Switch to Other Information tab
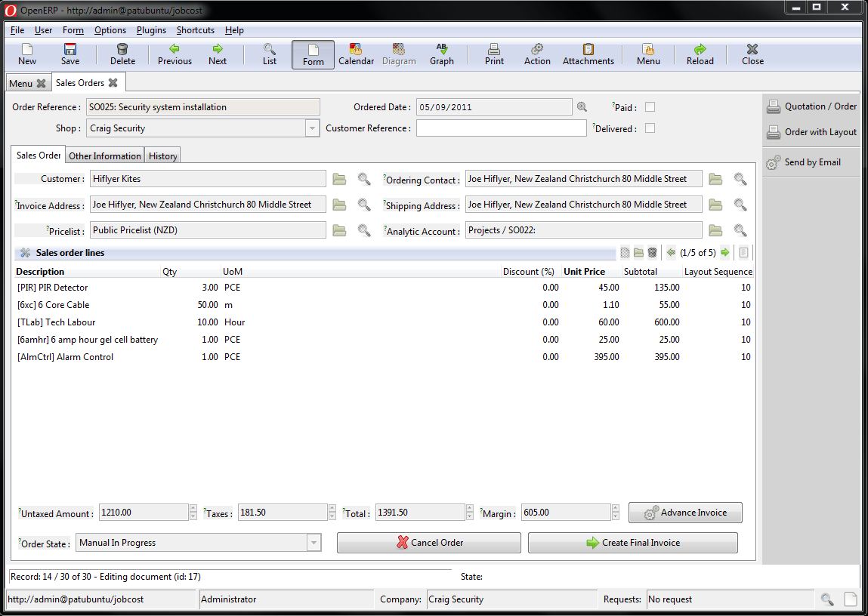The height and width of the screenshot is (616, 868). [104, 156]
